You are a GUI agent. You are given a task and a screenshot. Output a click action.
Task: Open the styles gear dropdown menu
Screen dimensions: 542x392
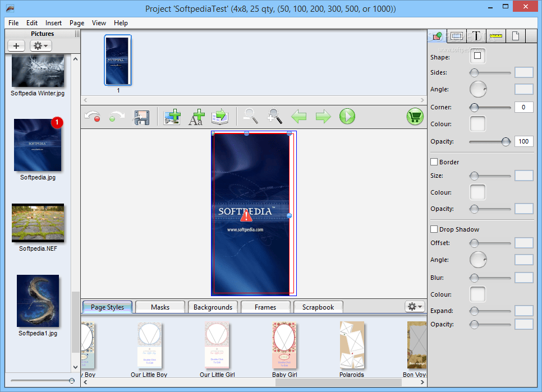415,306
